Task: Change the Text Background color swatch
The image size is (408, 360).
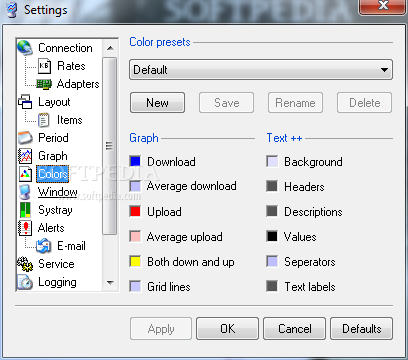Action: coord(272,161)
